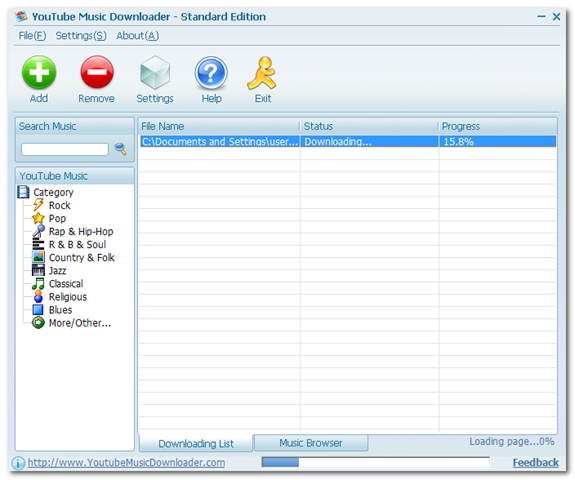Screen dimensions: 575x480
Task: Click the magnifier search icon
Action: tap(121, 149)
